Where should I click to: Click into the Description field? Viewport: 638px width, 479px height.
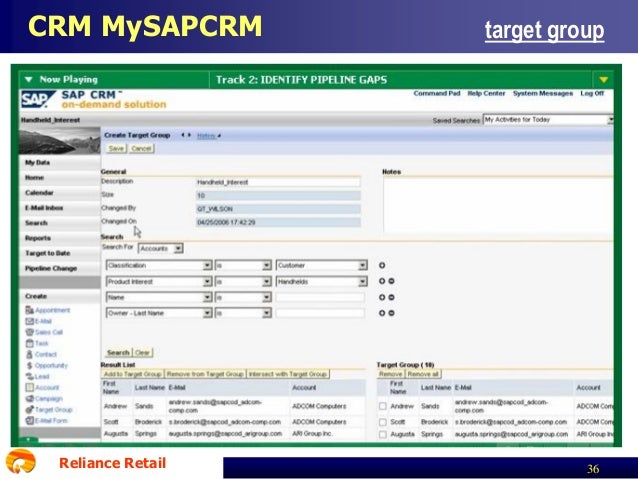pyautogui.click(x=278, y=182)
